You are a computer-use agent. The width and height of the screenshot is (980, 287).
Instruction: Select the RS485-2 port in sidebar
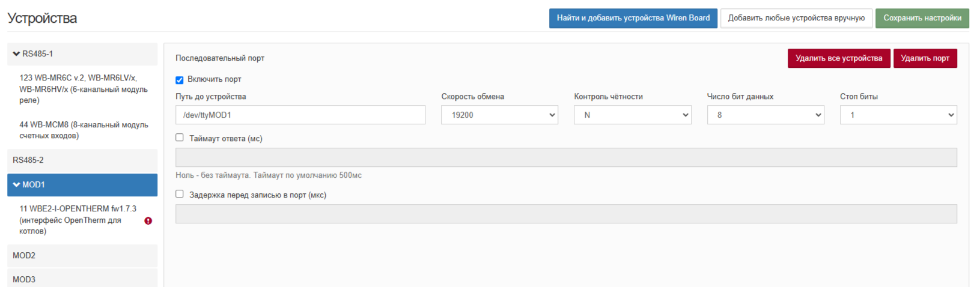coord(82,160)
